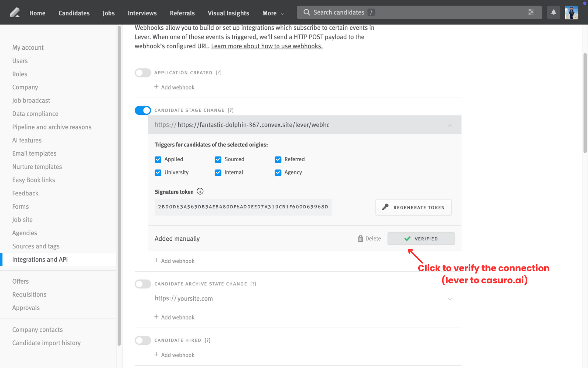Add webhook under Candidate Stage Change
588x368 pixels.
[x=174, y=261]
